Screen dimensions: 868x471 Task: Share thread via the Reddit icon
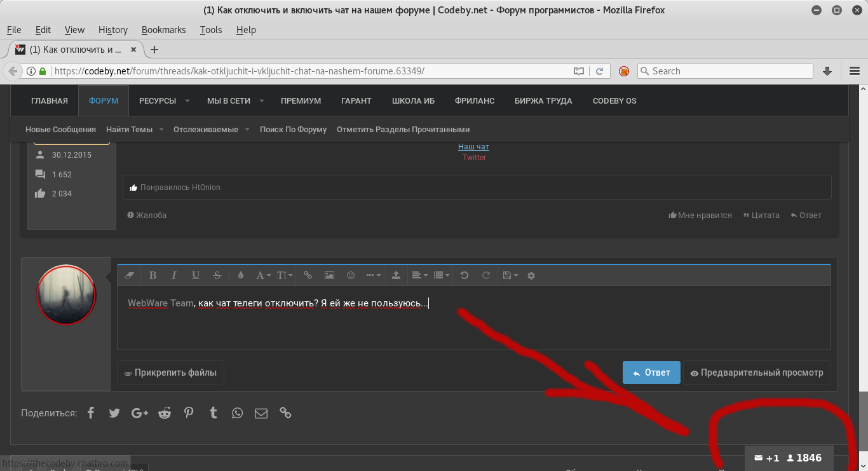[165, 413]
